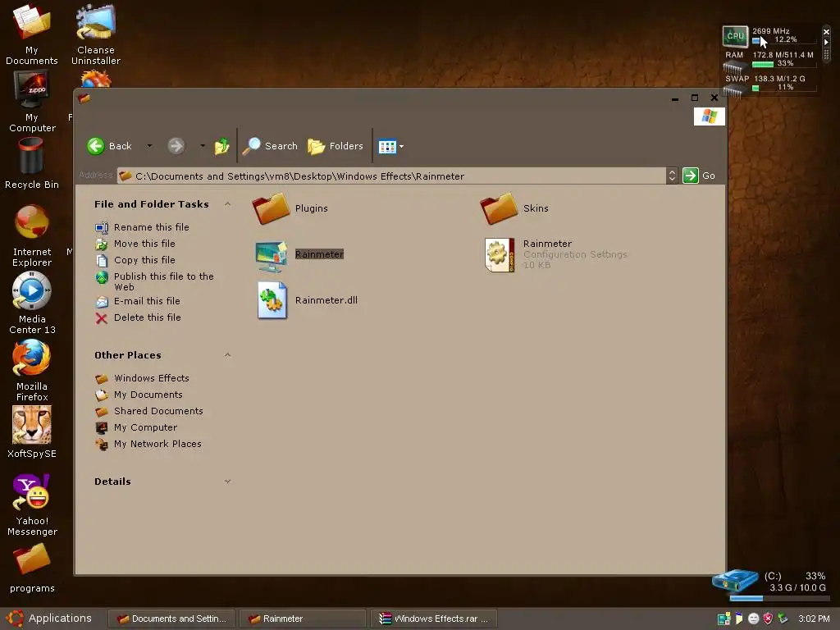Click E-mail this file link

(x=147, y=301)
